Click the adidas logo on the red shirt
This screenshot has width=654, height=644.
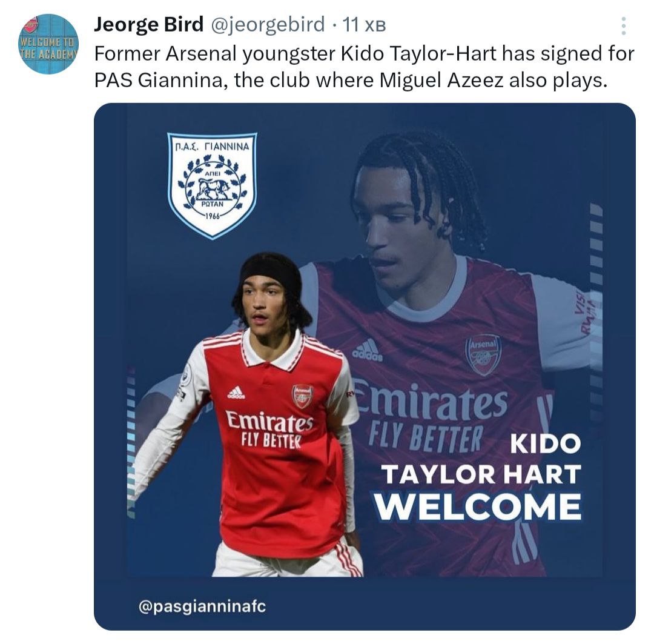coord(236,393)
